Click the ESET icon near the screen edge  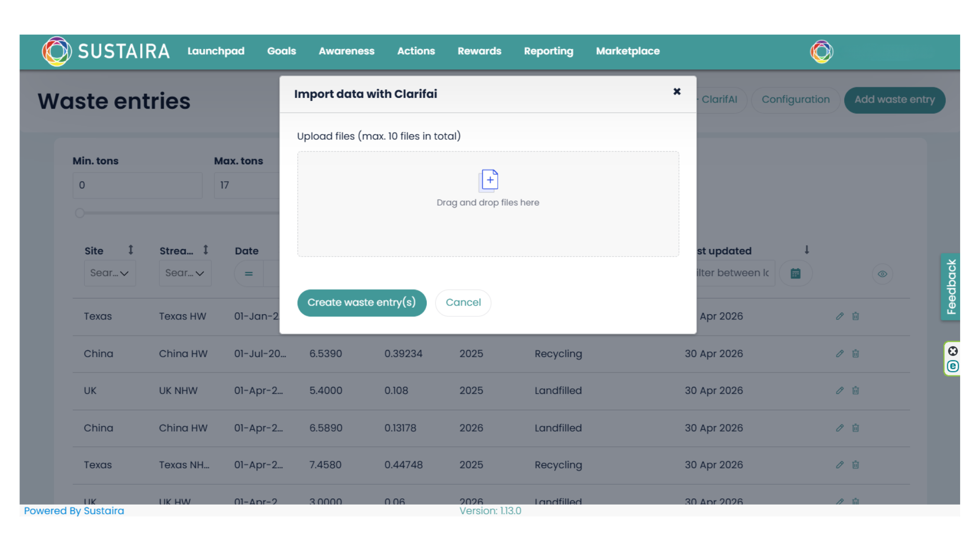point(952,366)
